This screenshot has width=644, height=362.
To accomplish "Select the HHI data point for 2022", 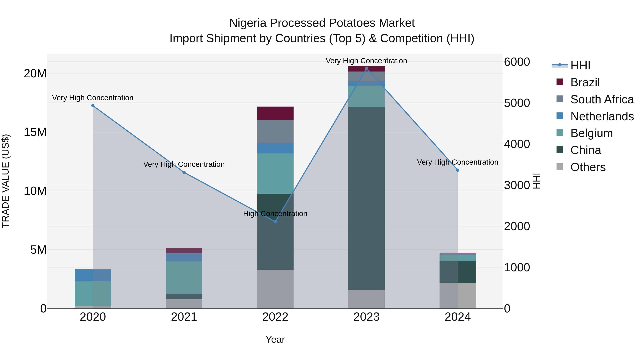I will (x=275, y=222).
